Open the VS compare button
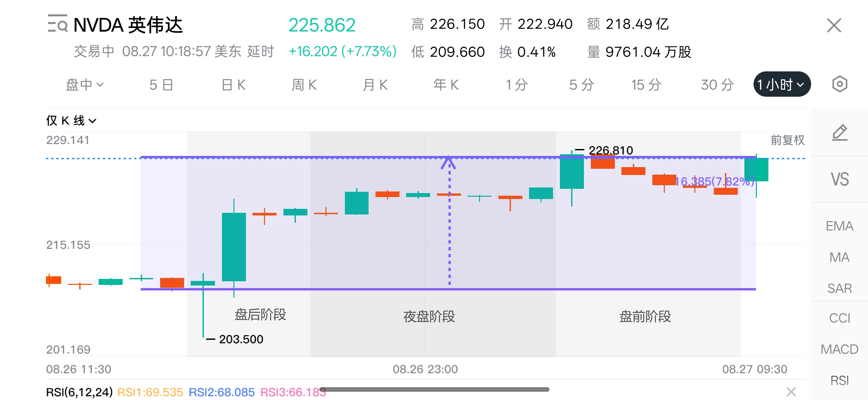868x400 pixels. coord(839,179)
